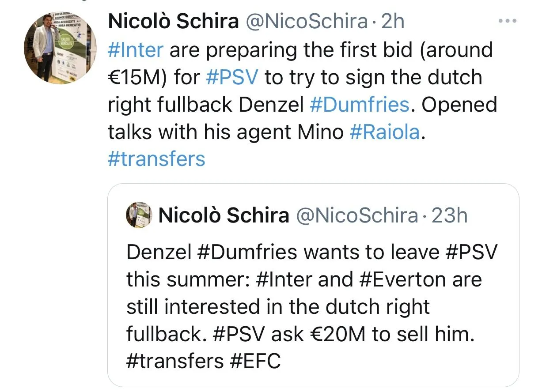Open the blue #transfers hashtag link
Screen dimensions: 546x392
point(156,159)
